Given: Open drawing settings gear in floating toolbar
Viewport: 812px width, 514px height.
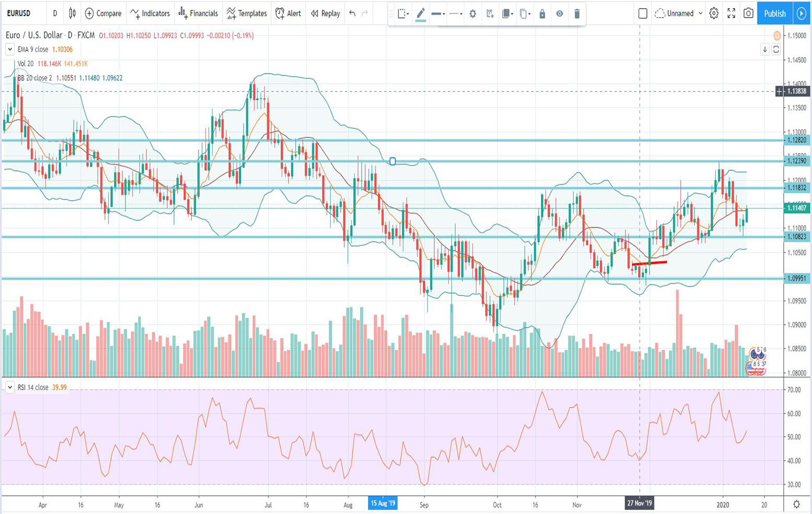Looking at the screenshot, I should click(x=472, y=14).
